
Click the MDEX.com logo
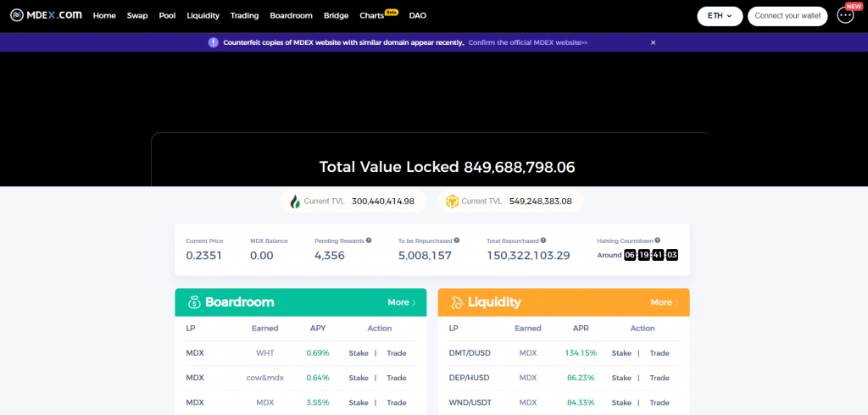click(46, 15)
